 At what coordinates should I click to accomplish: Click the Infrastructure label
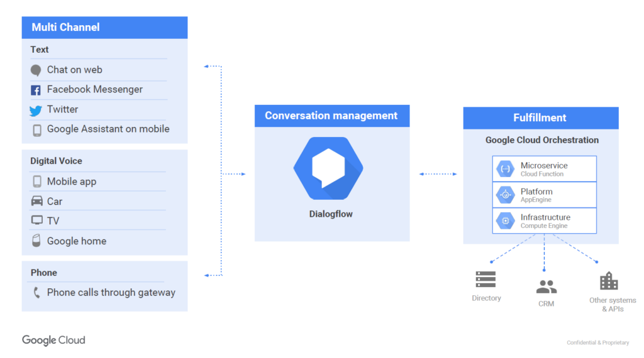(545, 217)
